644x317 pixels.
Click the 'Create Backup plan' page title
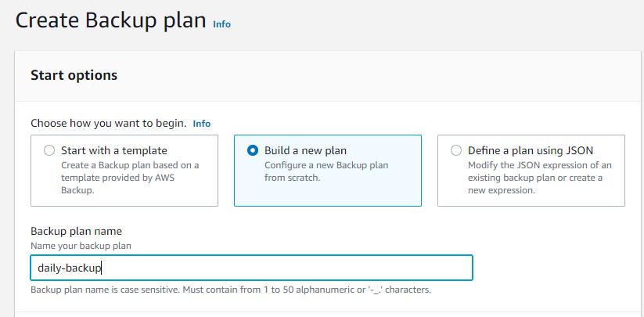click(111, 21)
